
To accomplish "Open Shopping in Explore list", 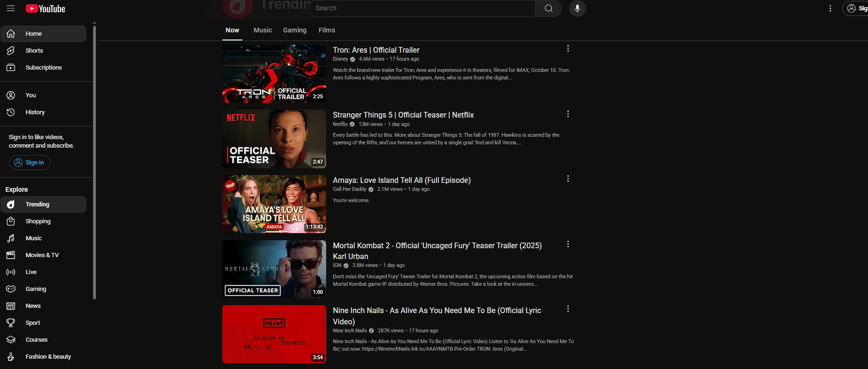I will click(x=44, y=221).
